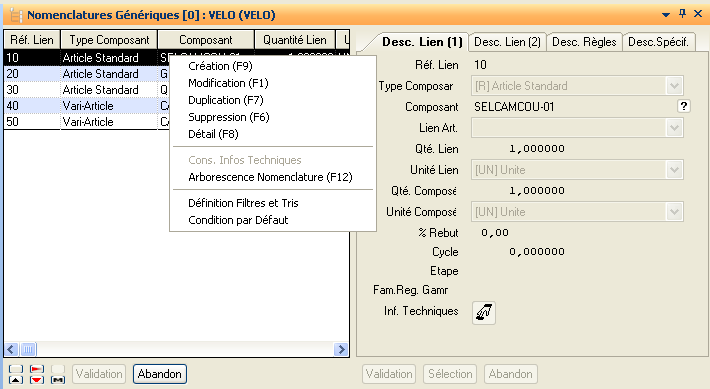710x389 pixels.
Task: Click the list's horizontal scrollbar right arrow
Action: click(x=341, y=349)
